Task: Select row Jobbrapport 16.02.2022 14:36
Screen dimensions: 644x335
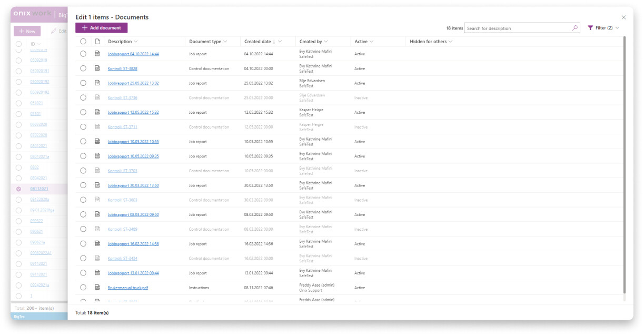Action: coord(83,244)
